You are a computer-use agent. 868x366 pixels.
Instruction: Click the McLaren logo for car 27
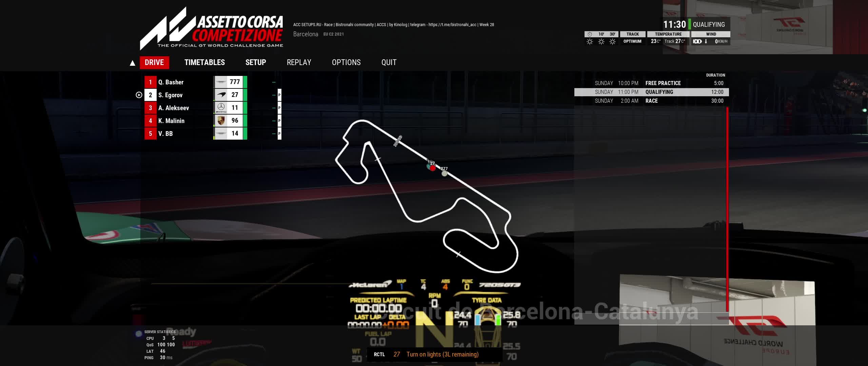(x=221, y=95)
